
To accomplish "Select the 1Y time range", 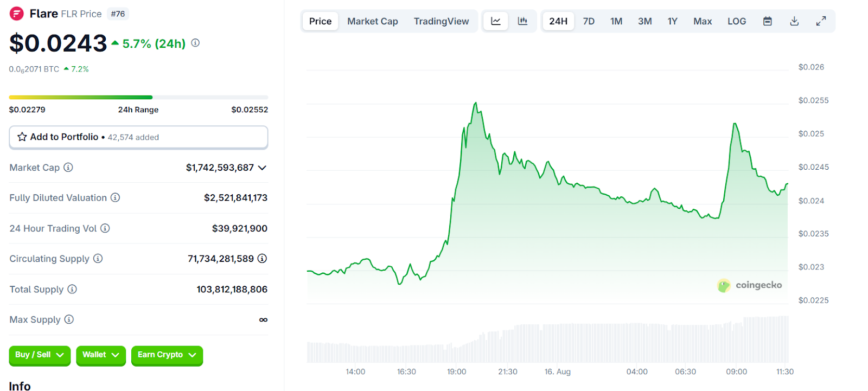I will click(672, 21).
